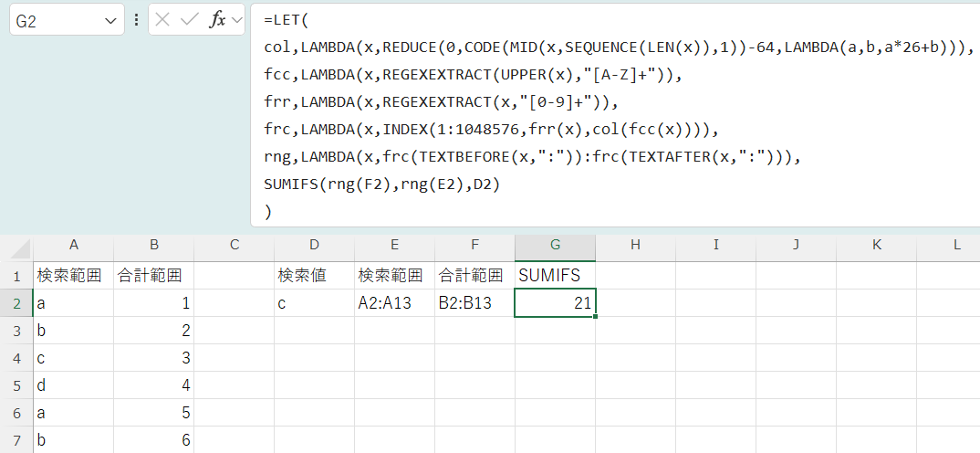The image size is (980, 453).
Task: Click cell E2 containing A2:A13
Action: pyautogui.click(x=394, y=303)
